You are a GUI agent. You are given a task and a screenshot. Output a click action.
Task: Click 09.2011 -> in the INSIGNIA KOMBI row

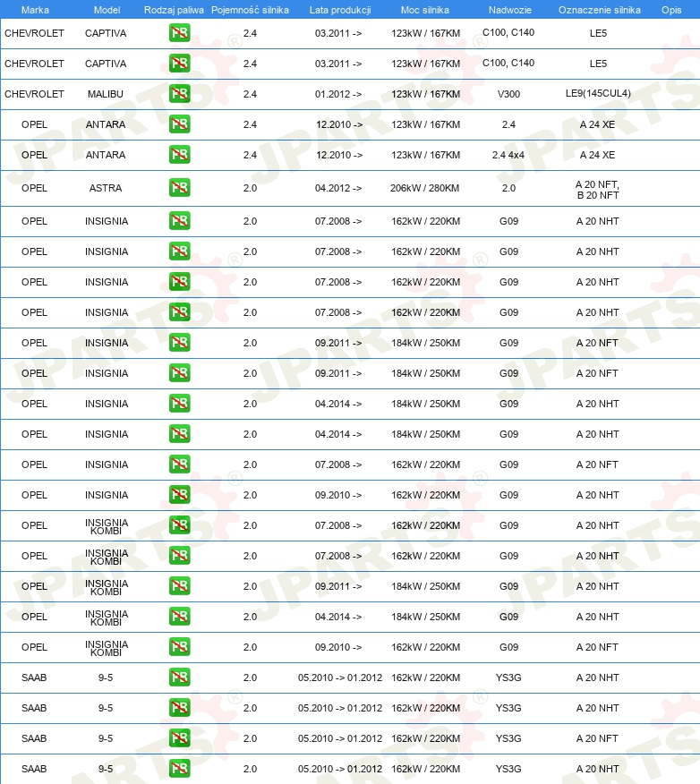[x=338, y=586]
